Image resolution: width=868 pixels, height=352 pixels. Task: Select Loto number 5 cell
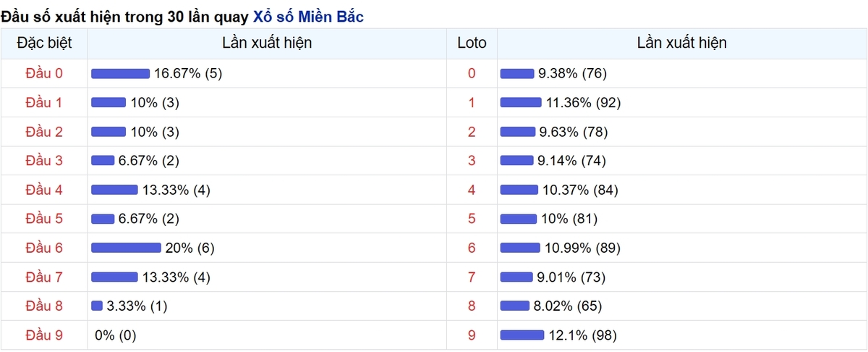coord(472,219)
